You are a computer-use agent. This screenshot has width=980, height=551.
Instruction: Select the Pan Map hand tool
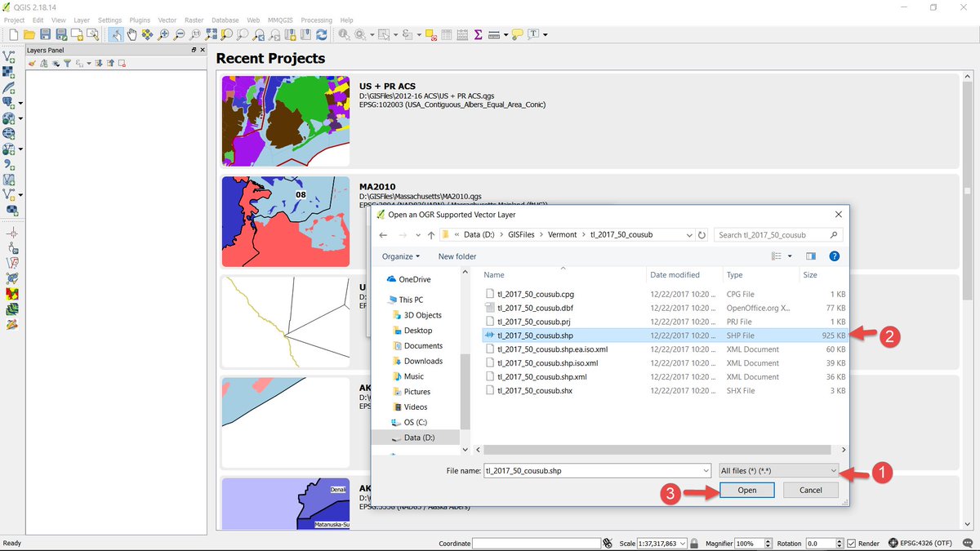131,34
